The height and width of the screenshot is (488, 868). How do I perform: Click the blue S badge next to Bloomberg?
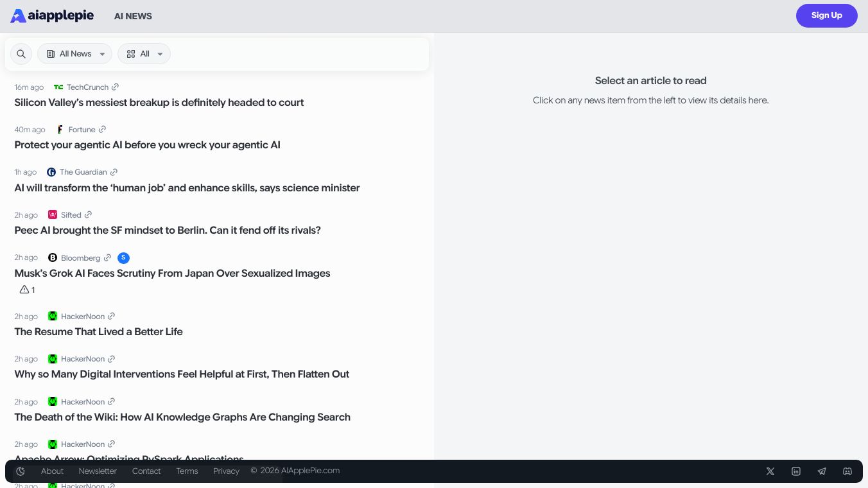[x=124, y=257]
